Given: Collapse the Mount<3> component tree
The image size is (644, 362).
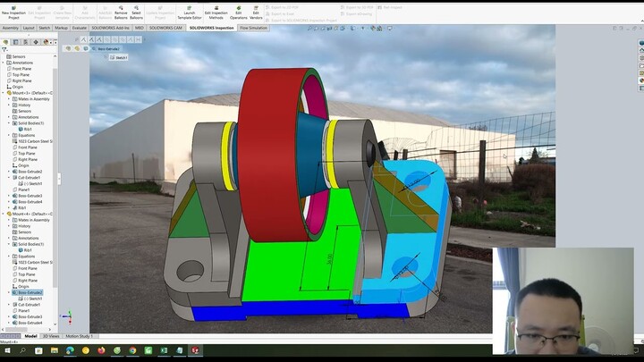Looking at the screenshot, I should coord(4,93).
